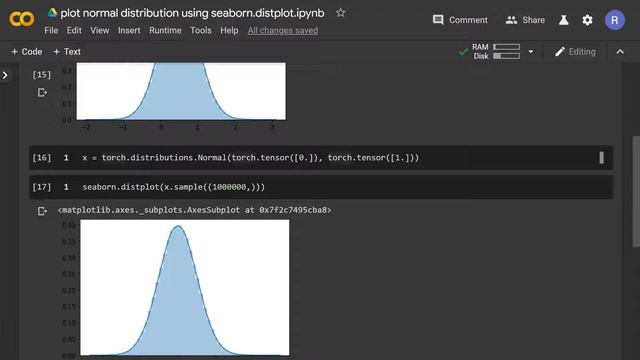Open the File menu
Viewport: 640px width, 360px height.
click(x=51, y=30)
